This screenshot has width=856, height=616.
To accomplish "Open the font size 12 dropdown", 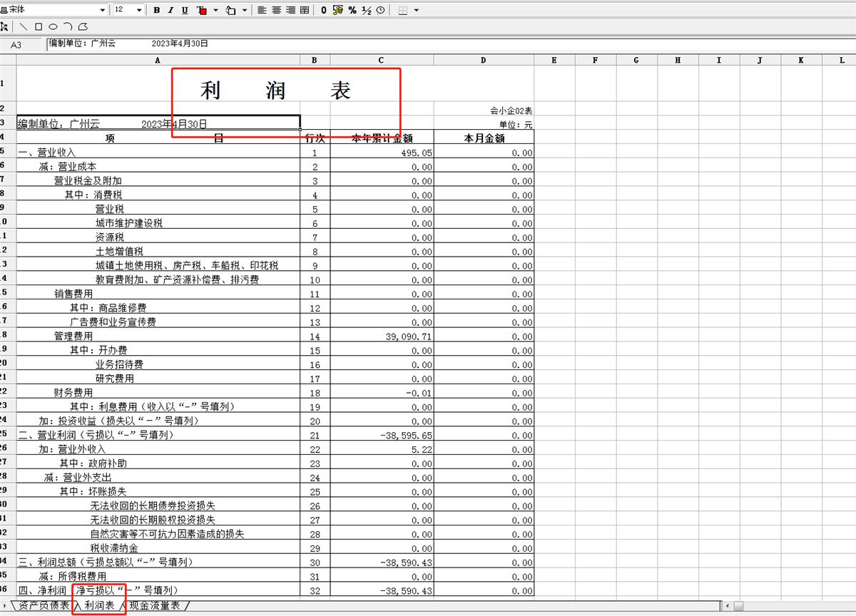I will click(x=139, y=10).
